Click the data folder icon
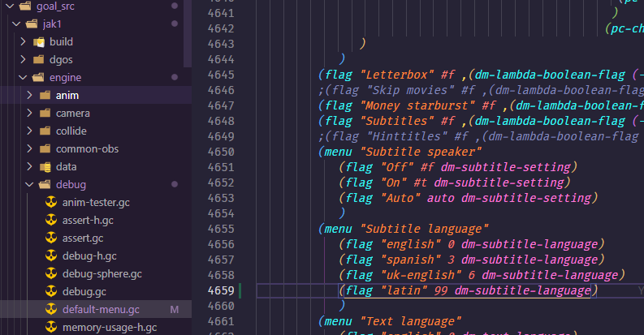 point(45,167)
